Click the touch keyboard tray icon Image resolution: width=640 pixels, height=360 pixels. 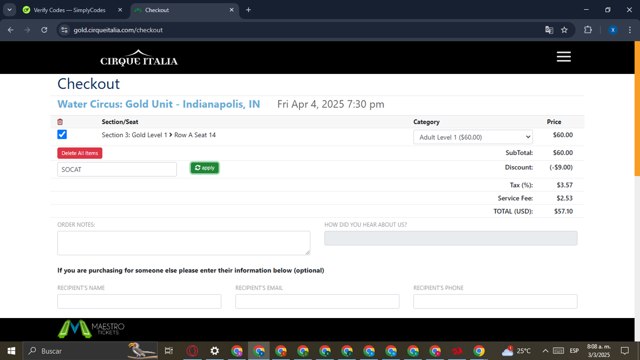[x=558, y=351]
